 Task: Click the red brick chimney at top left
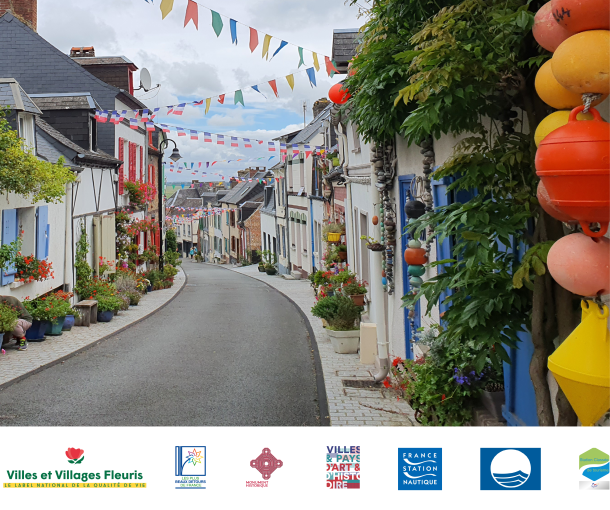20,12
